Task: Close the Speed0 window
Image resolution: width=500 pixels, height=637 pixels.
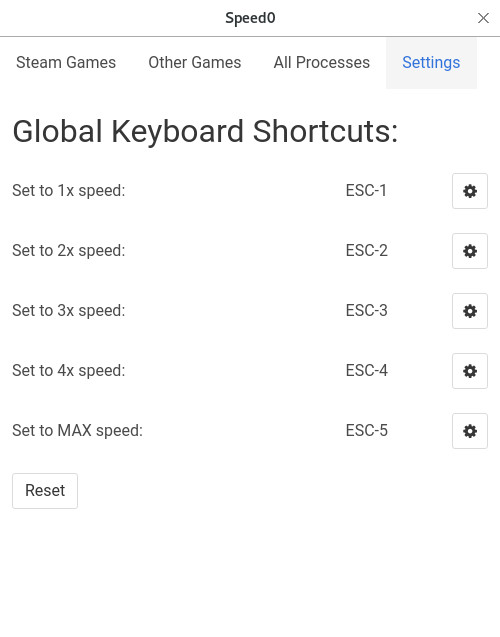Action: coord(483,18)
